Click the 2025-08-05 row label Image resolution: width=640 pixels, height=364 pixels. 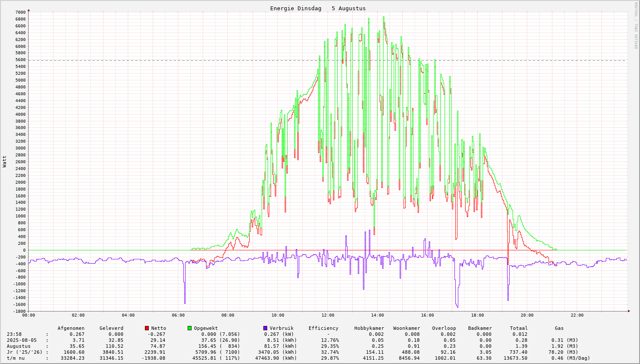21,340
